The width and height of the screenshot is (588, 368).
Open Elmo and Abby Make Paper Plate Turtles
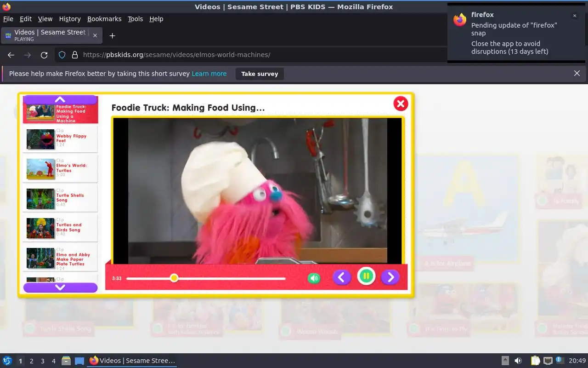coord(60,258)
